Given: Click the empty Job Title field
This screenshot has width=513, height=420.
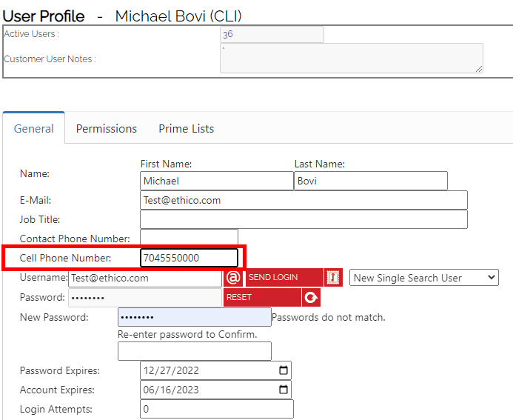Looking at the screenshot, I should point(304,219).
